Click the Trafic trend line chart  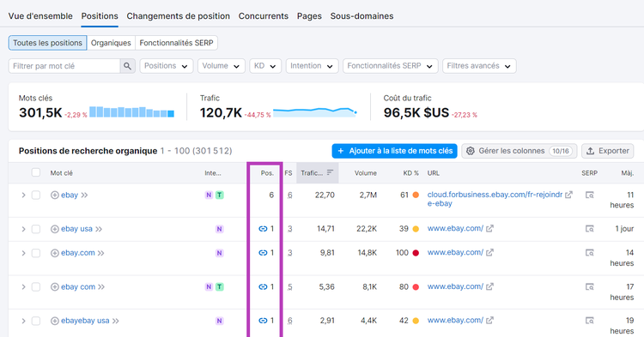coord(315,112)
